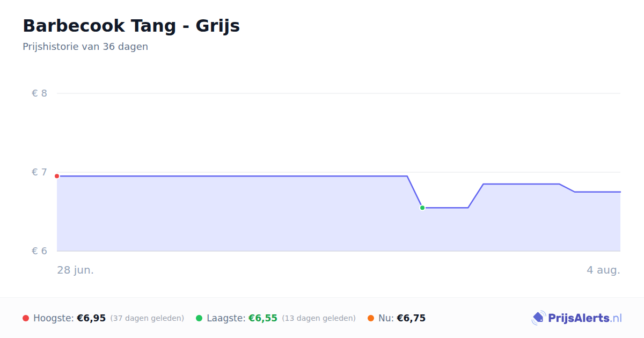Click the red highest-price dot on chart line
Viewport: 644px width, 338px height.
coord(57,176)
